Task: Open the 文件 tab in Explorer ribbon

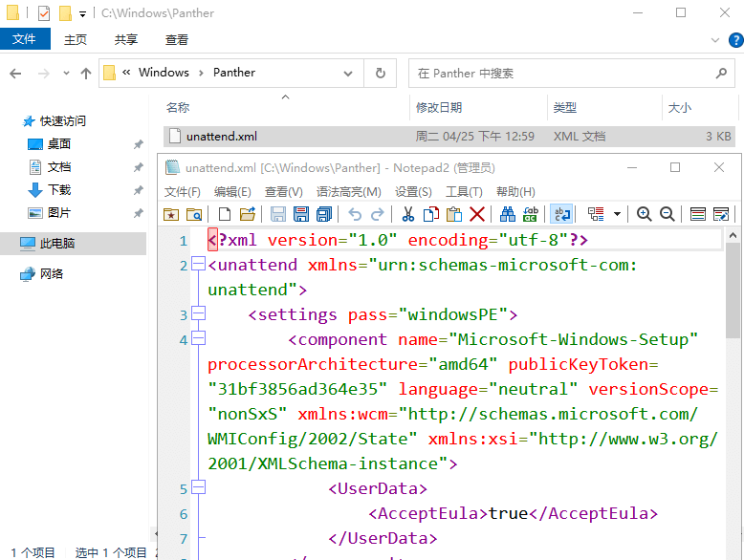Action: pos(25,39)
